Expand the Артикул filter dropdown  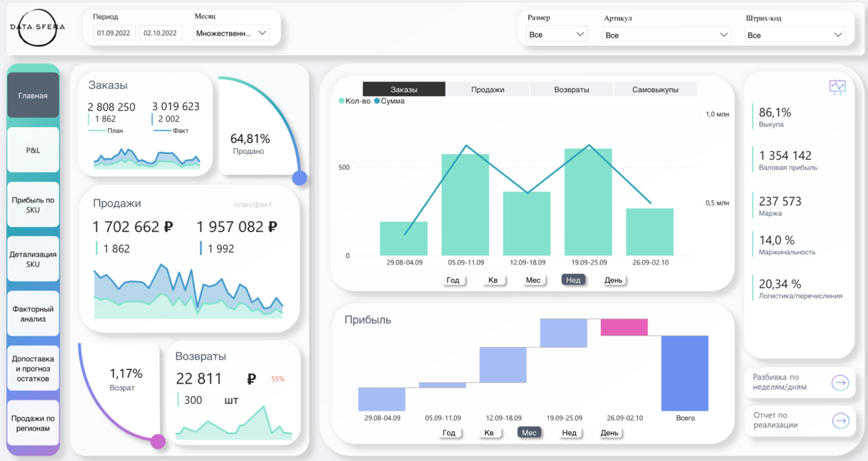(x=667, y=34)
